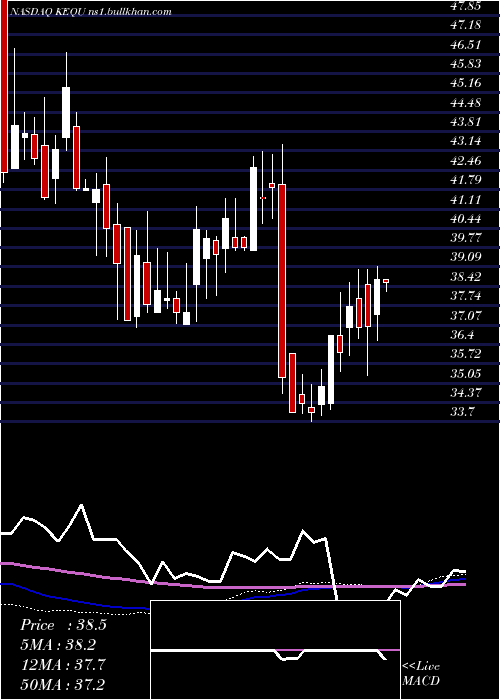
Task: Click the 41.79 price axis label
Action: click(x=467, y=179)
